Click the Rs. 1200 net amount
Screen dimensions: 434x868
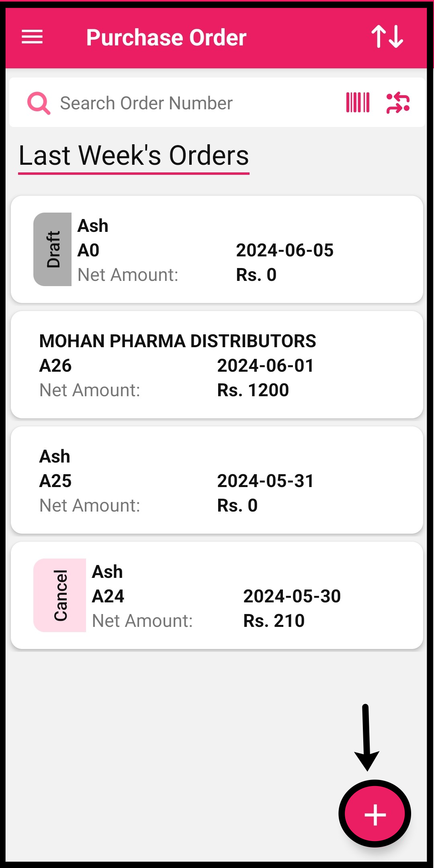point(253,390)
